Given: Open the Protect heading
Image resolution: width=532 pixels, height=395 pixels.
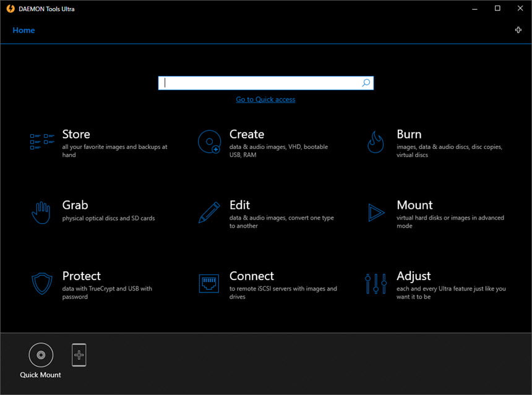Looking at the screenshot, I should pos(82,276).
